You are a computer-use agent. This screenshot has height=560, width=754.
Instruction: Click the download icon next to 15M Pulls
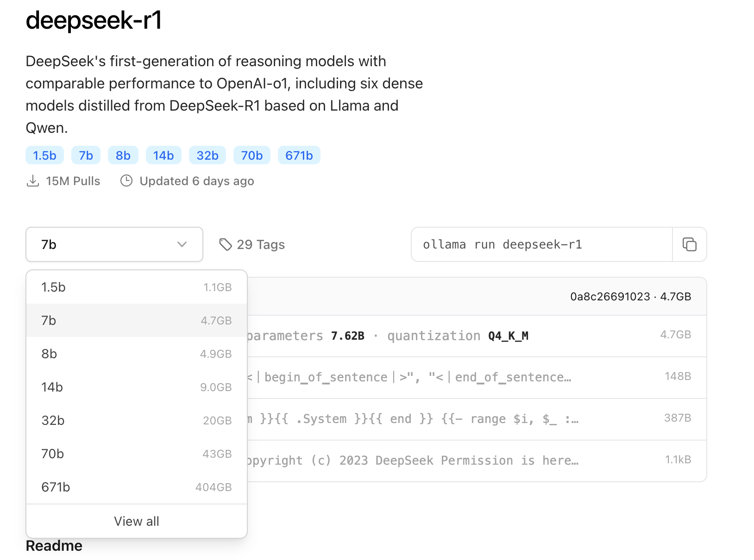point(33,181)
